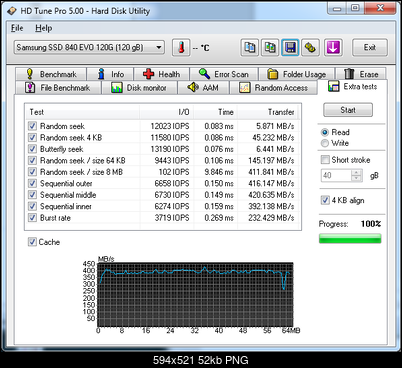Open options with the wrench icon
The height and width of the screenshot is (368, 402).
(x=310, y=47)
